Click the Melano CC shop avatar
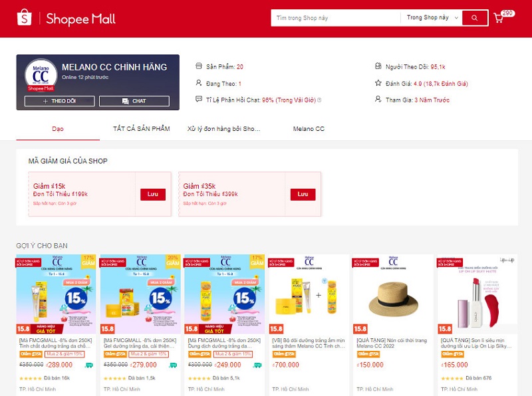The height and width of the screenshot is (396, 532). (41, 76)
